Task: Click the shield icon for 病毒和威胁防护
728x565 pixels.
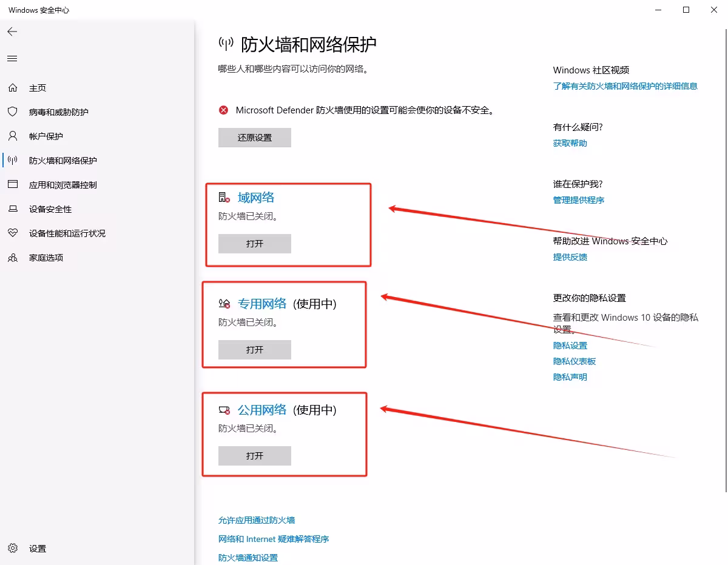Action: [x=13, y=112]
